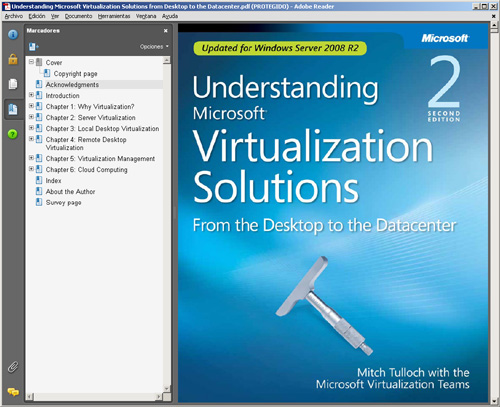
Task: Open the Herramientas menu
Action: [x=114, y=16]
